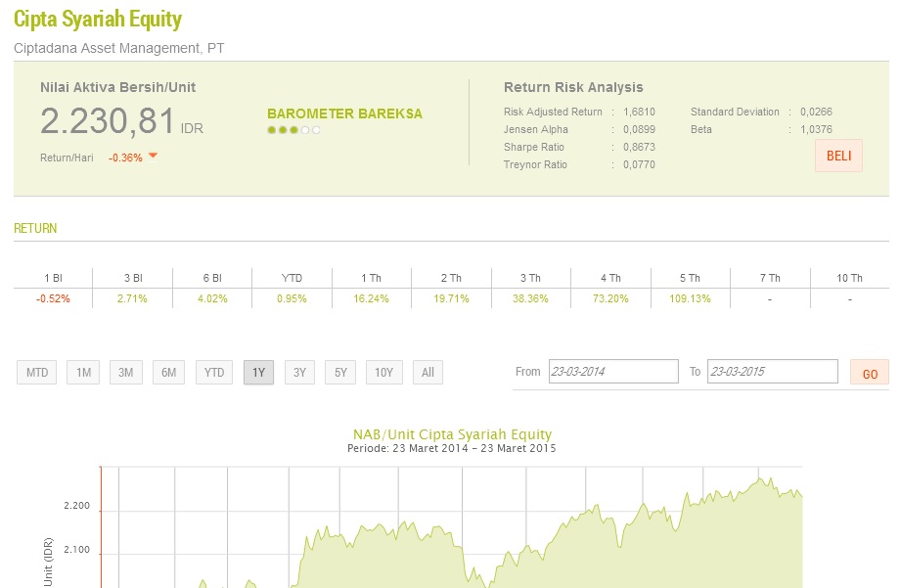Click the From date field 23-03-2014
Screen dimensions: 901x588
coord(613,372)
